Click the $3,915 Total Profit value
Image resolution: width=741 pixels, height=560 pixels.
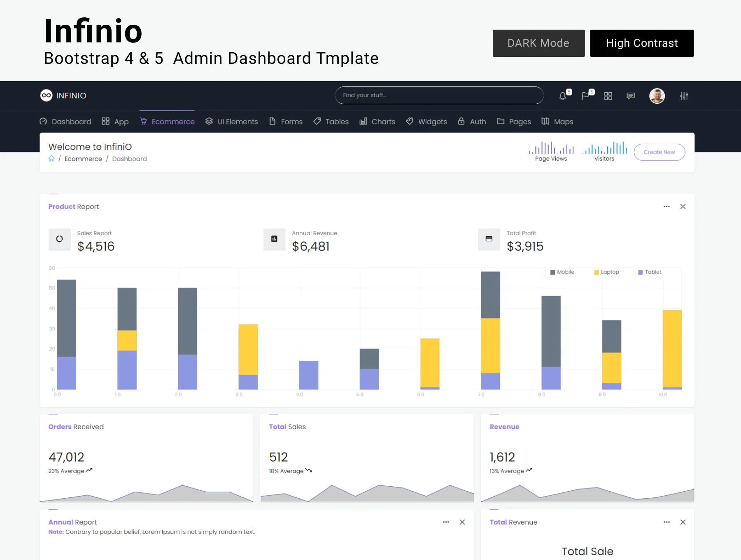tap(525, 246)
